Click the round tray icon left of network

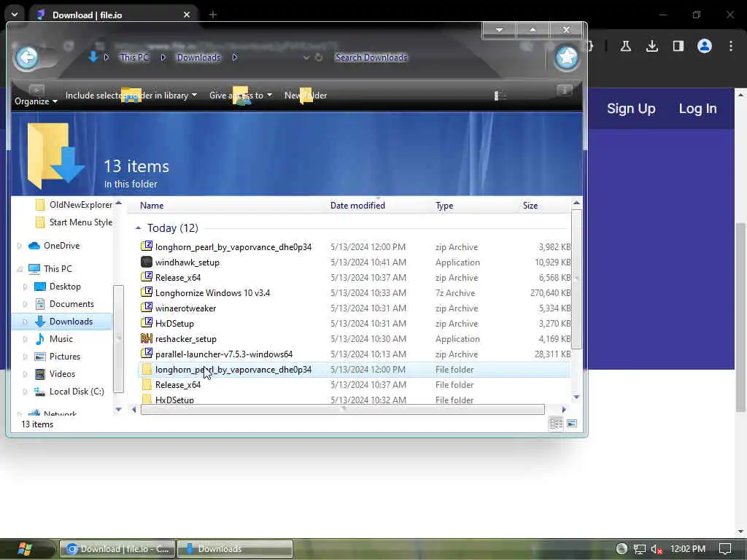(622, 549)
